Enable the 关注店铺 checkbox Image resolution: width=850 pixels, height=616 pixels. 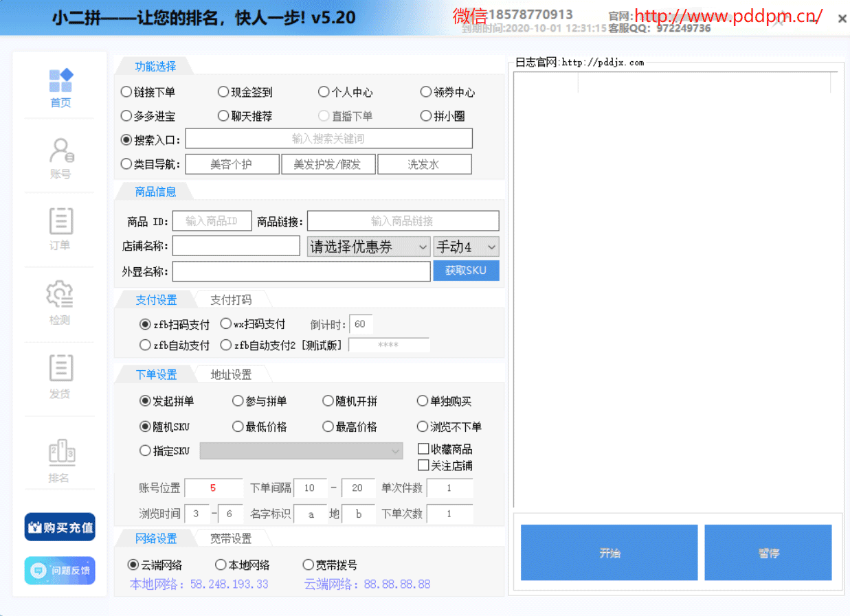coord(424,466)
